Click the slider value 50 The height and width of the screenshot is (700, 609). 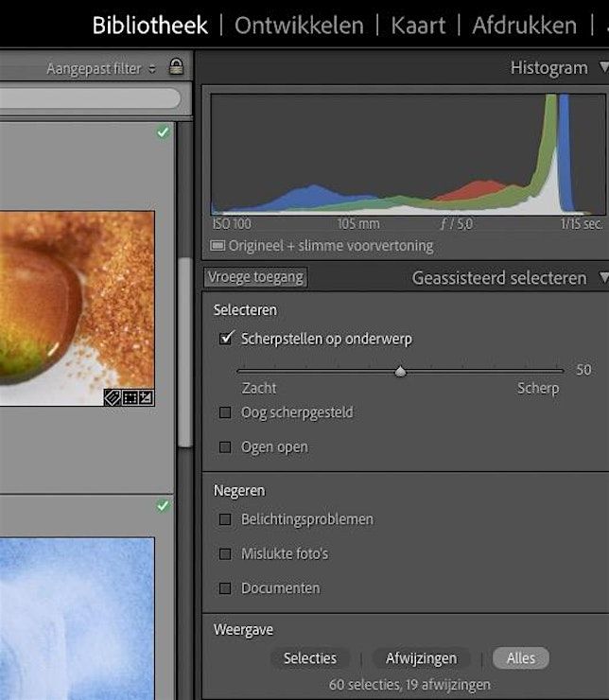click(583, 370)
